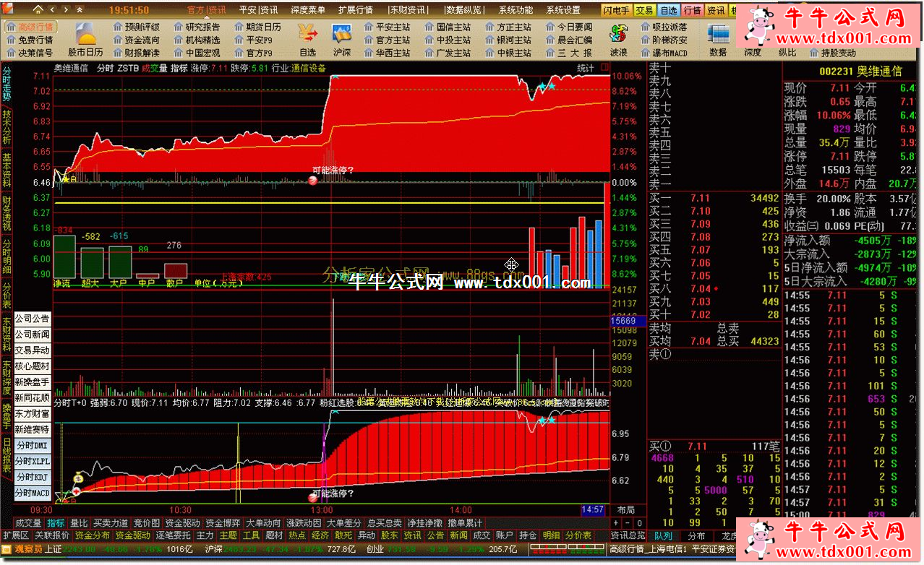Open the 波浪 wave analysis icon
This screenshot has height=565, width=924.
(x=618, y=39)
